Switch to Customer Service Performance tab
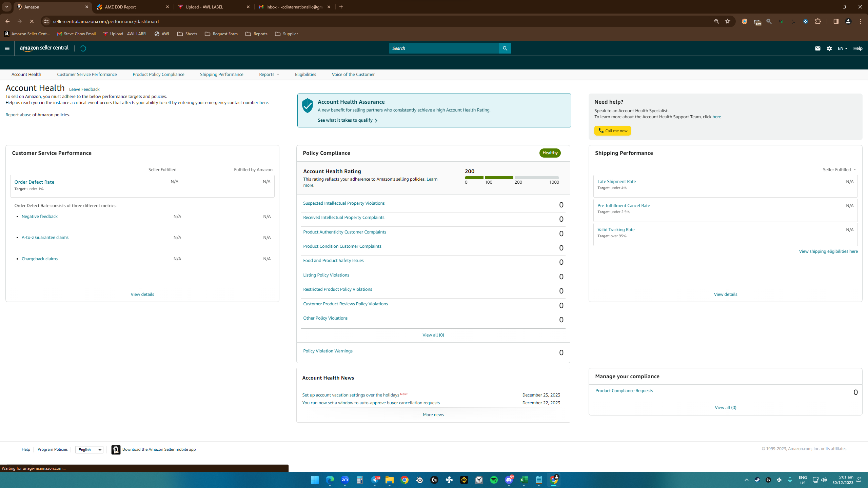Image resolution: width=868 pixels, height=488 pixels. 87,75
